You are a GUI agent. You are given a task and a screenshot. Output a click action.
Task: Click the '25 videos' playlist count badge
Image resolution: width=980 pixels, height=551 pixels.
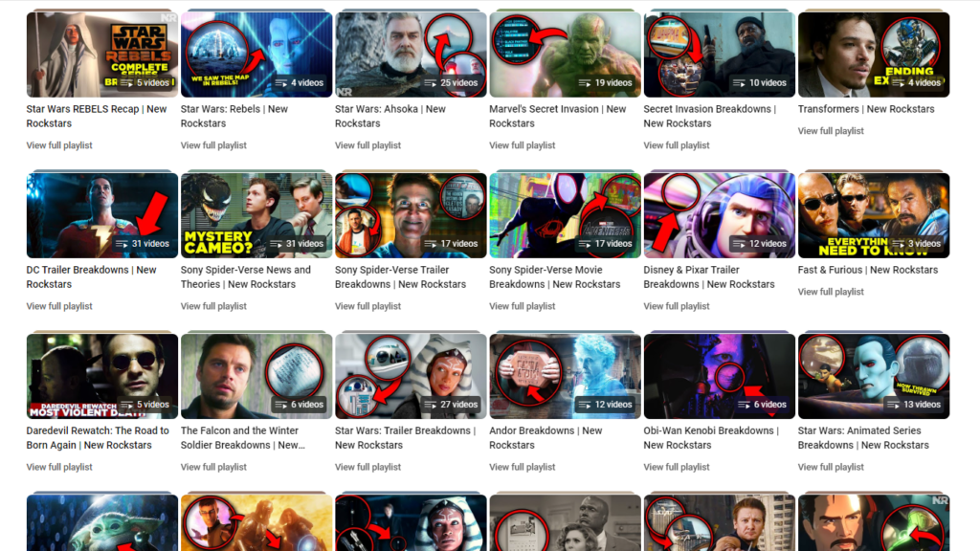451,82
